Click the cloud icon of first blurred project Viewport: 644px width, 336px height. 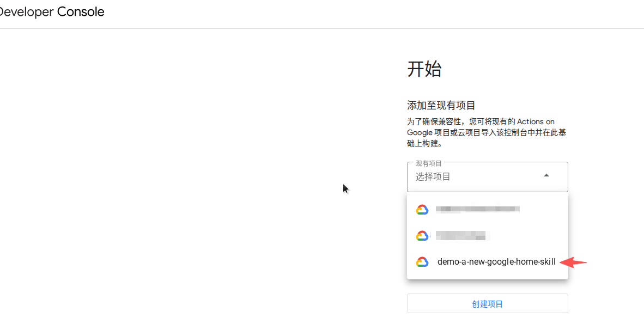[422, 210]
